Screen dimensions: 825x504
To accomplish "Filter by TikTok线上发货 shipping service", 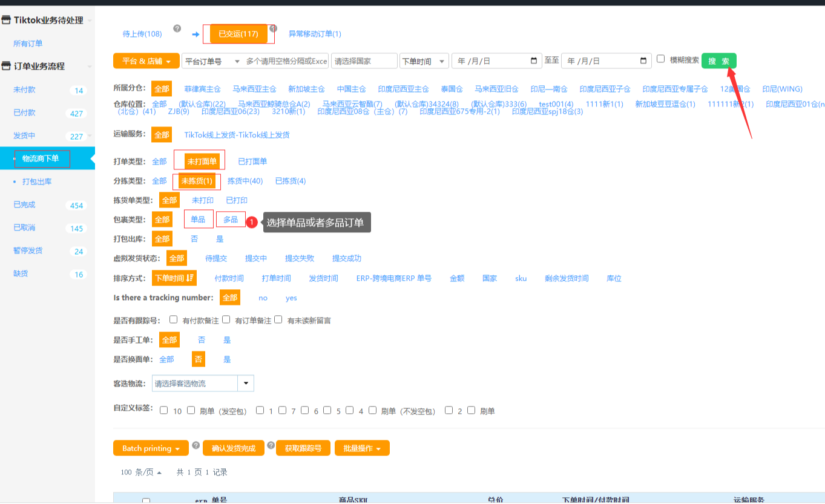I will [x=237, y=135].
